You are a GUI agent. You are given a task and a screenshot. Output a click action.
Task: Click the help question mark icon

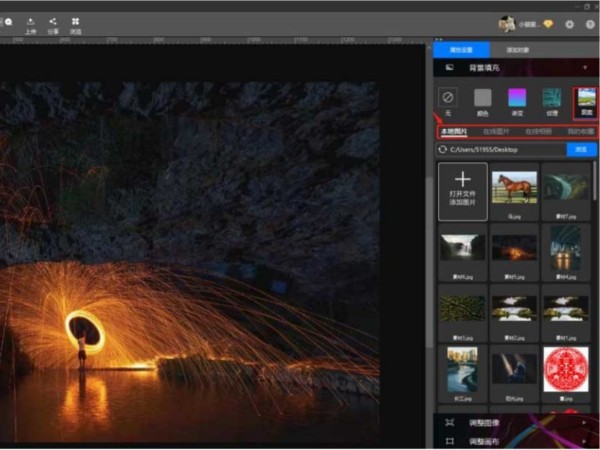pos(588,24)
